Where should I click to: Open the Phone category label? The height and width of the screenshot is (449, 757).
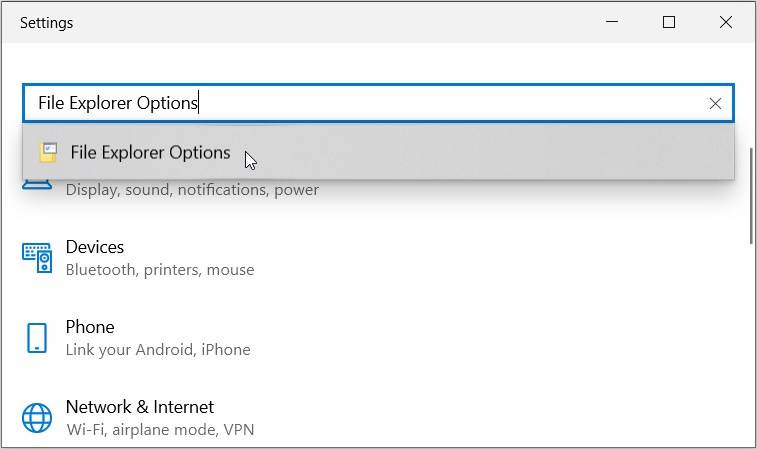click(90, 327)
